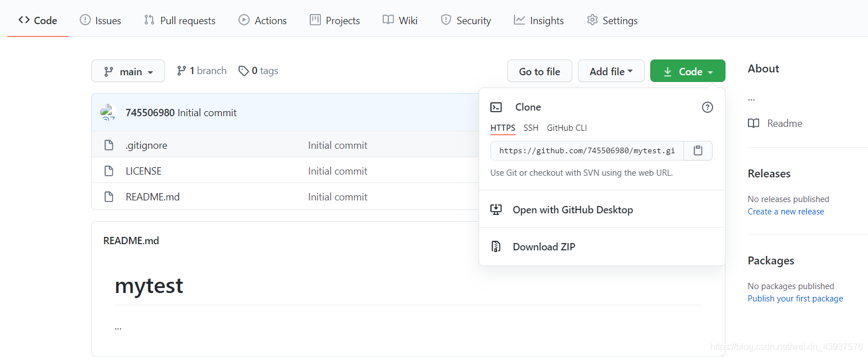The height and width of the screenshot is (357, 868).
Task: Click the tag icon beside 0 tags
Action: (x=244, y=71)
